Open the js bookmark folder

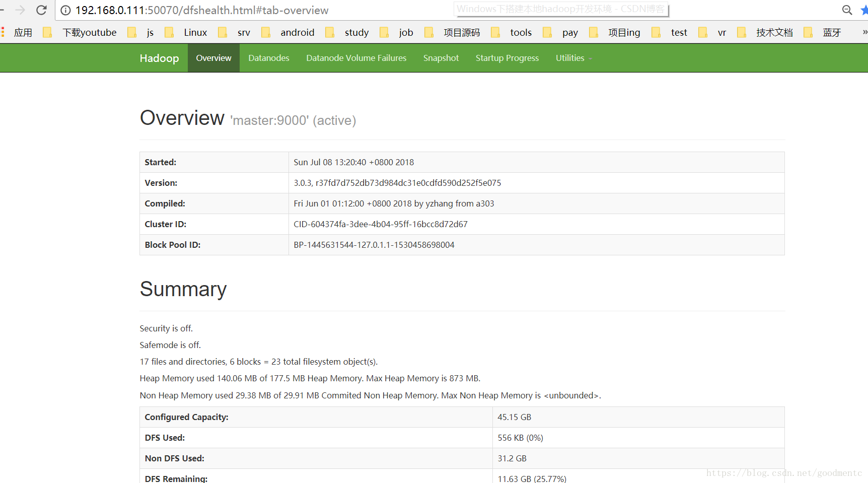click(140, 33)
